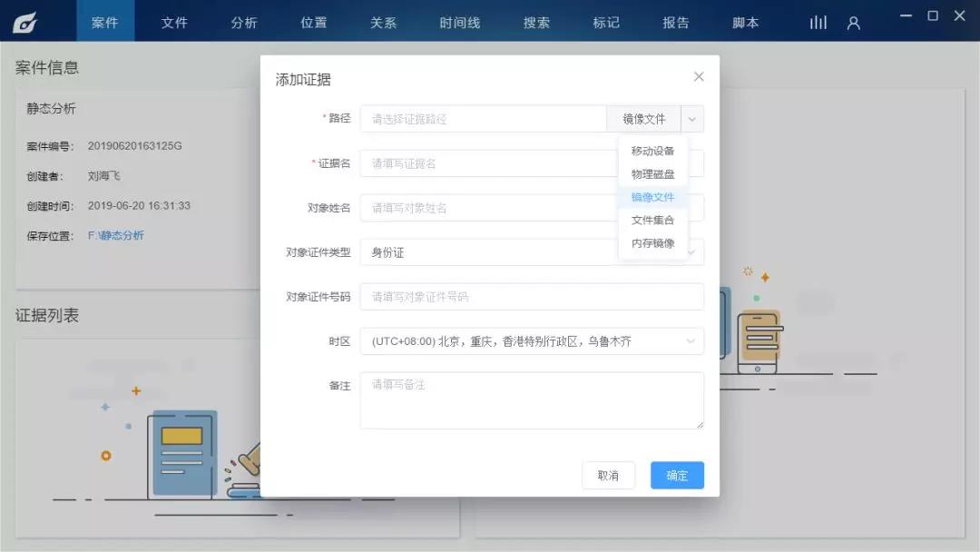
Task: Click the app logo icon top-left
Action: point(25,21)
